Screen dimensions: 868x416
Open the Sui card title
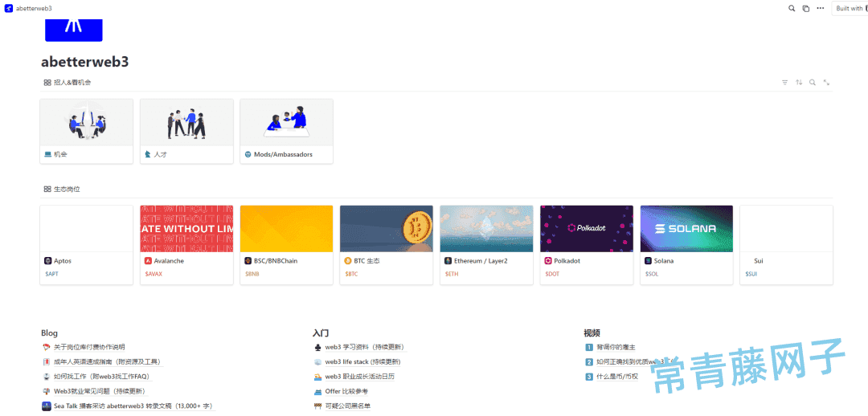click(759, 260)
